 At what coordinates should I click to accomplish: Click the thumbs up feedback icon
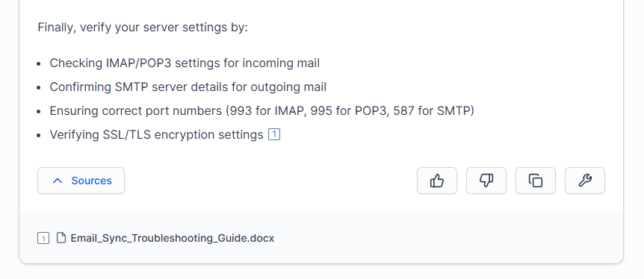pos(436,181)
